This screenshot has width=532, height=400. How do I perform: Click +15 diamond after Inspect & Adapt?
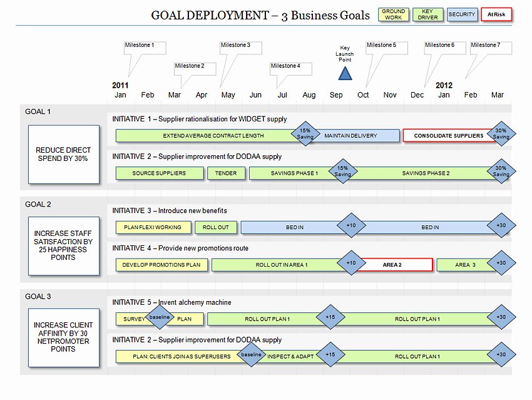click(330, 354)
